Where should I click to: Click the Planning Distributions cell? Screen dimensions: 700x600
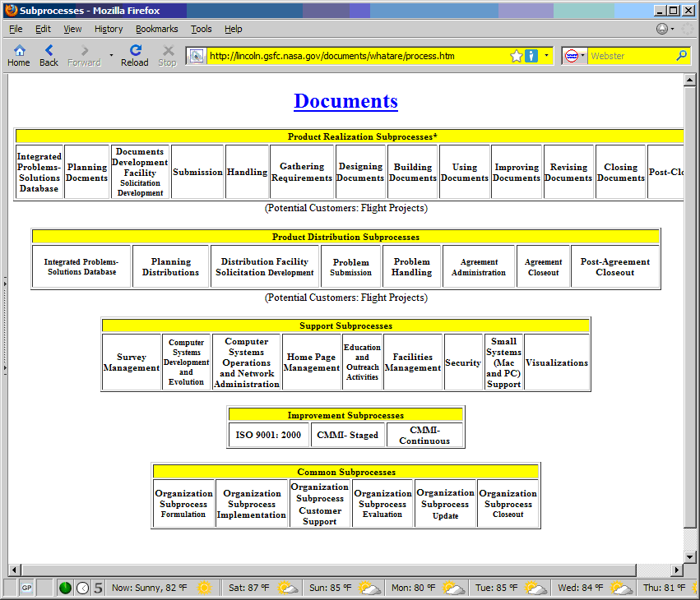pos(170,267)
